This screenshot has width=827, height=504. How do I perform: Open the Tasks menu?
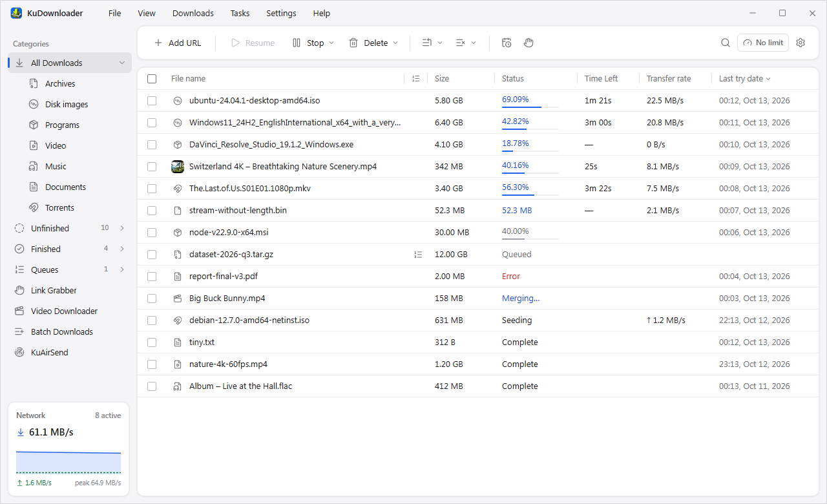240,13
